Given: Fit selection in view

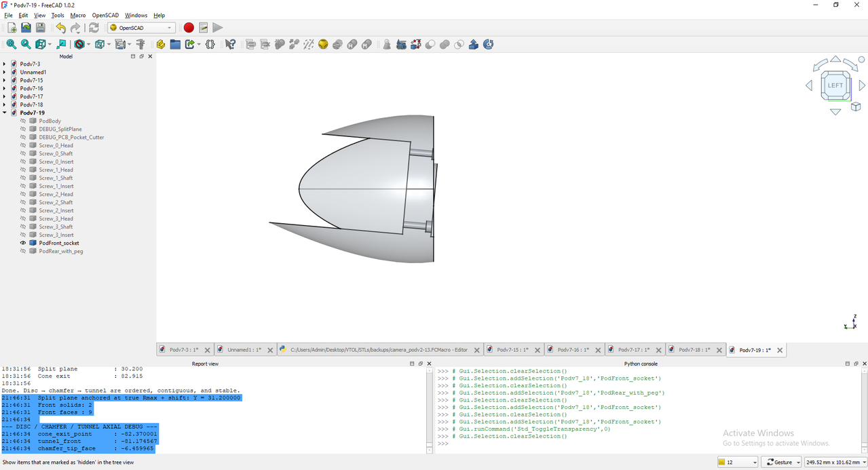Looking at the screenshot, I should (x=26, y=44).
